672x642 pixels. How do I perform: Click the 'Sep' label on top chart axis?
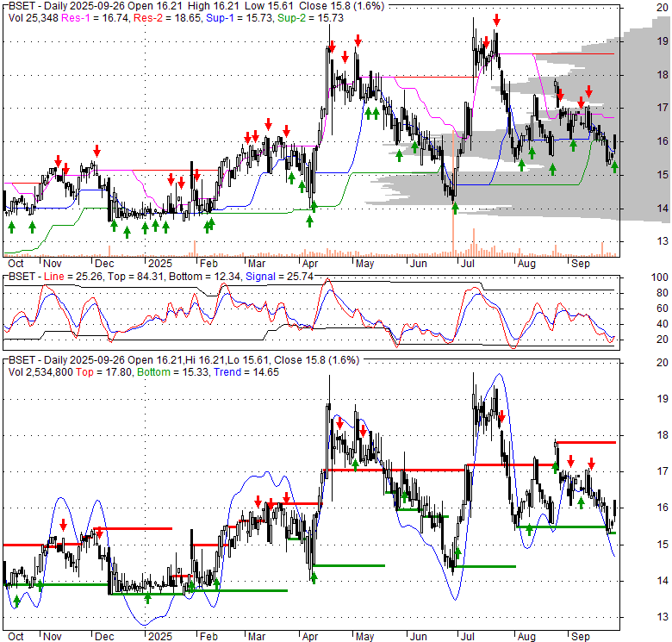point(581,264)
